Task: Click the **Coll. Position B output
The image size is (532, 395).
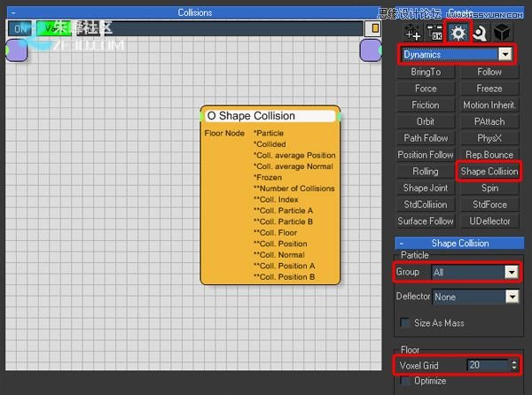Action: tap(285, 277)
